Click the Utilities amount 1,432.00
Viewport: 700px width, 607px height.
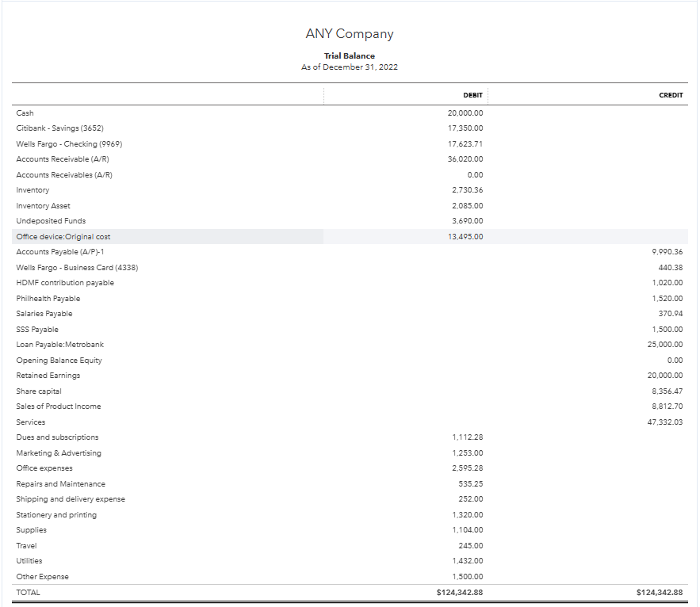coord(468,561)
